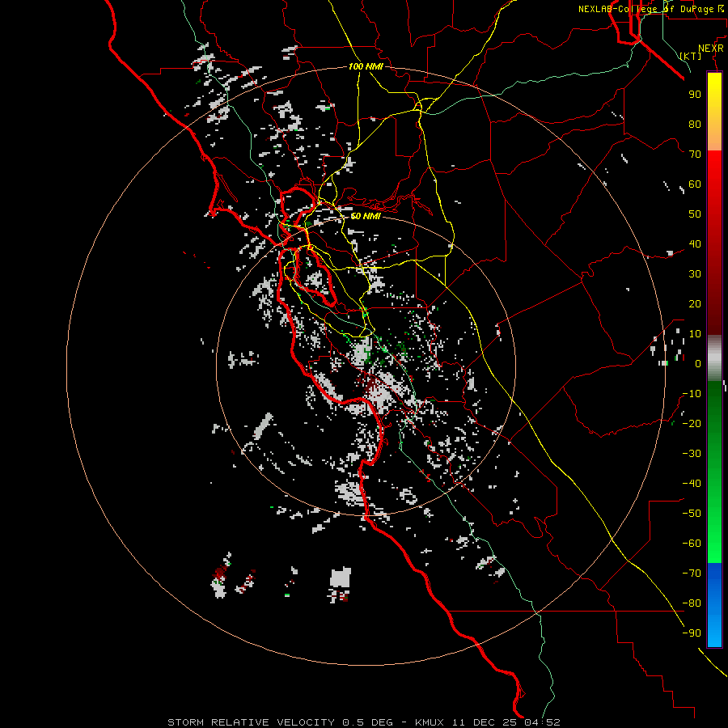The image size is (728, 728).
Task: Click the "-90" scale value
Action: (692, 633)
